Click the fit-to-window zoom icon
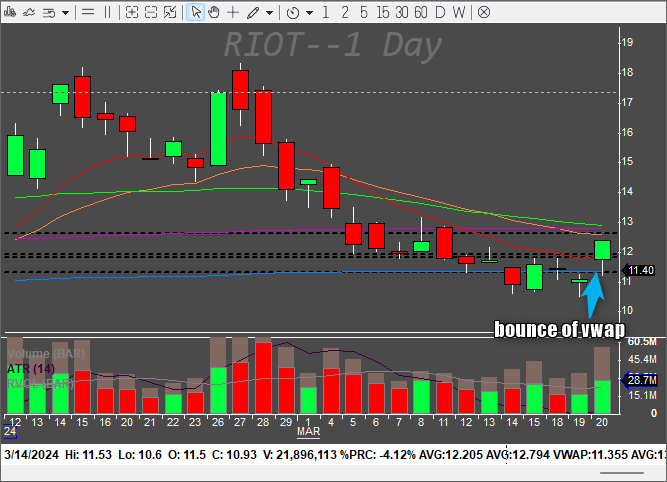 [170, 12]
